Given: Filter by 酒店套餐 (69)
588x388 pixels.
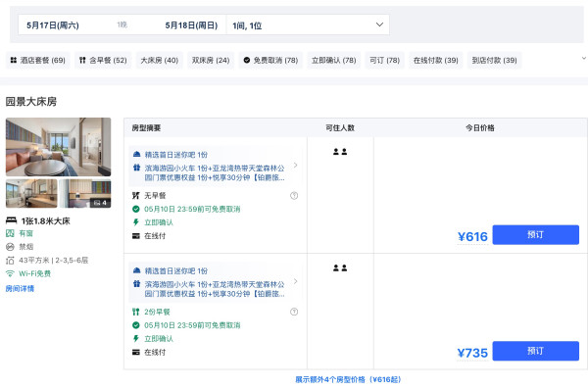Looking at the screenshot, I should pyautogui.click(x=38, y=61).
